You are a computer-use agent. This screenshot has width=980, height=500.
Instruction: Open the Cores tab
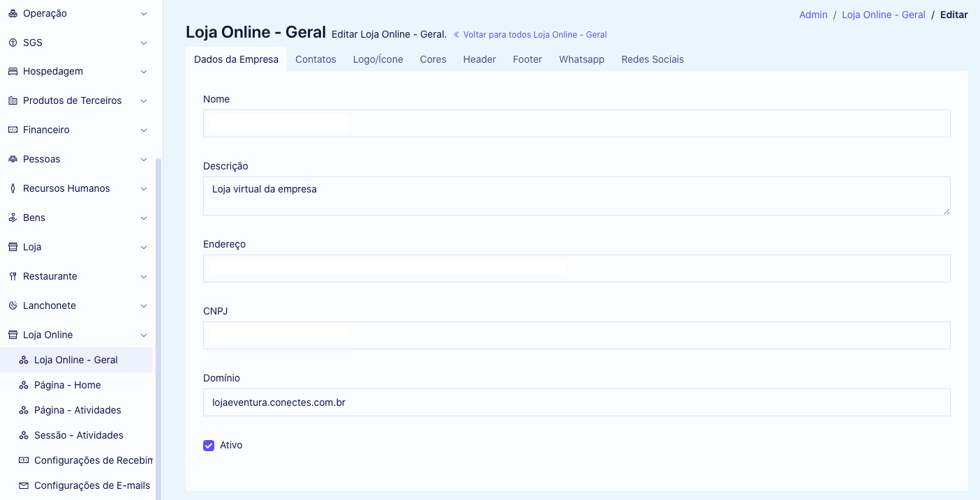433,59
